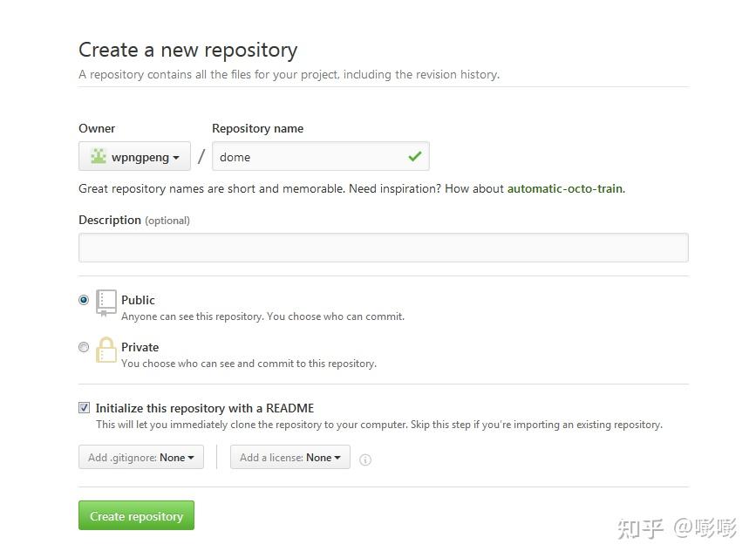Open the Owner dropdown
The image size is (756, 558).
tap(134, 157)
